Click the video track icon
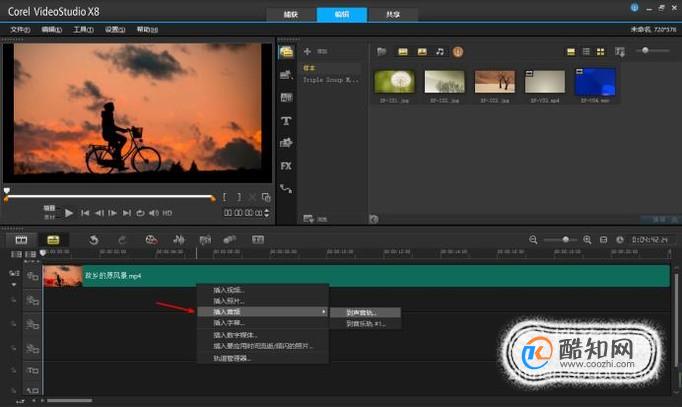The image size is (682, 407). pos(33,276)
